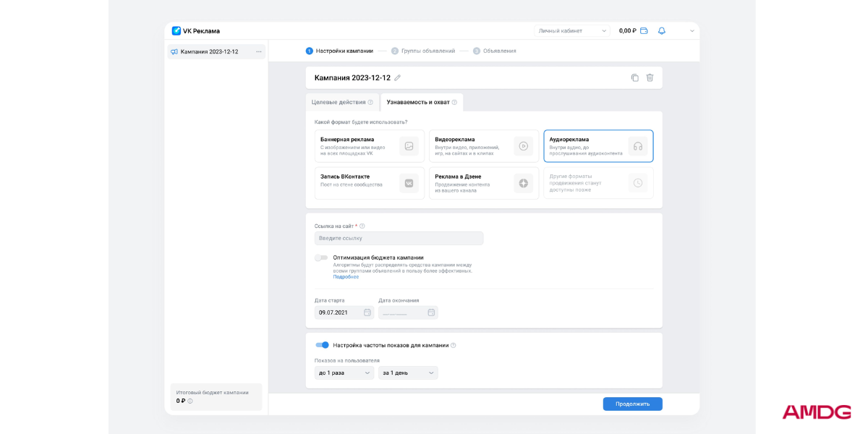Click the wallet icon next to balance
This screenshot has width=868, height=434.
(644, 31)
